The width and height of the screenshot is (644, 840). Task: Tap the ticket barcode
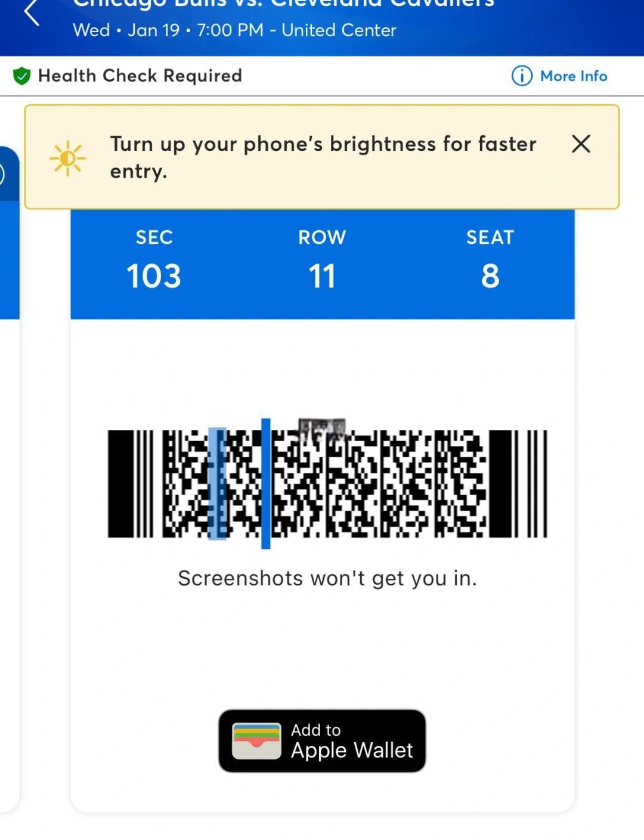tap(327, 483)
